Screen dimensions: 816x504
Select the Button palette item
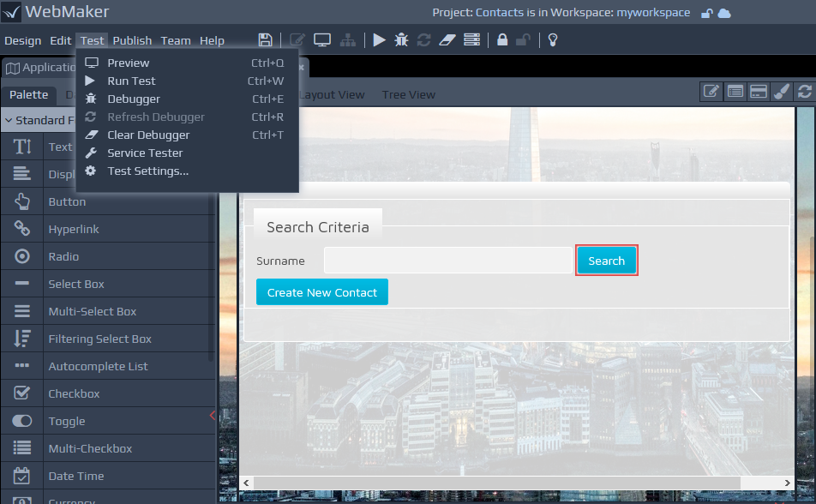(108, 201)
